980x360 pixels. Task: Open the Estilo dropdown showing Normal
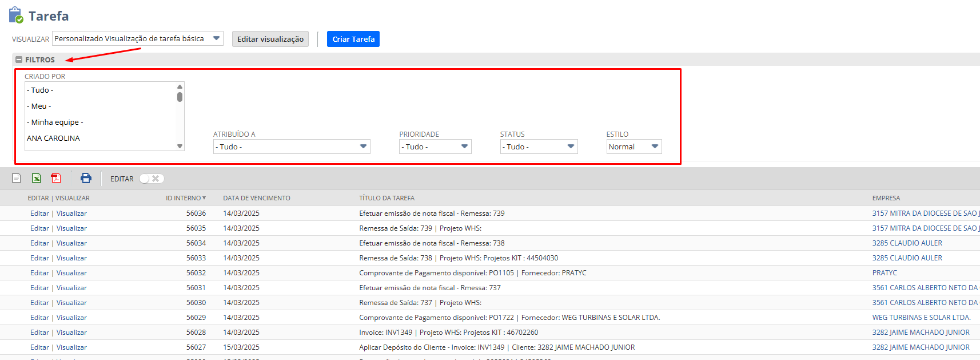click(x=634, y=147)
